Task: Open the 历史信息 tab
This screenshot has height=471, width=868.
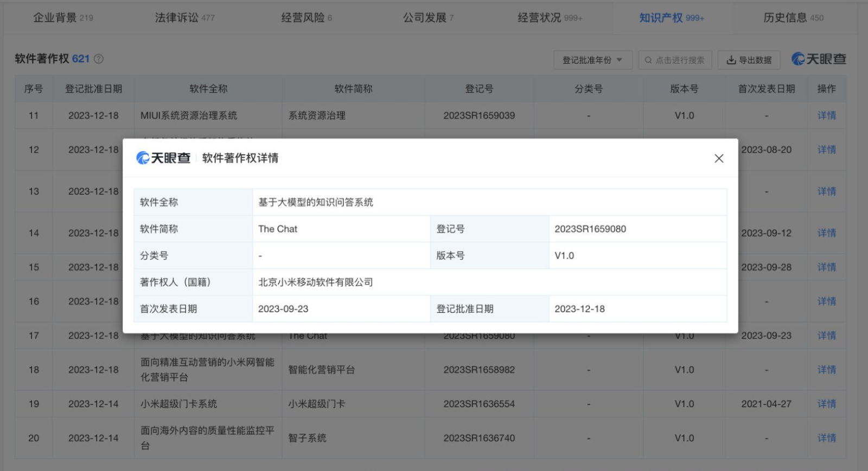Action: [793, 18]
